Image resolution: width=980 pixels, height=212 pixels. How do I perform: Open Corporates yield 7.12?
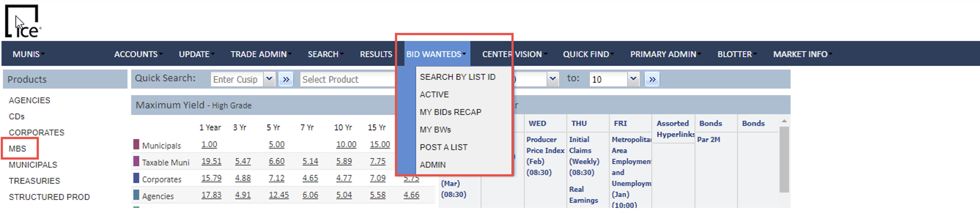[277, 178]
